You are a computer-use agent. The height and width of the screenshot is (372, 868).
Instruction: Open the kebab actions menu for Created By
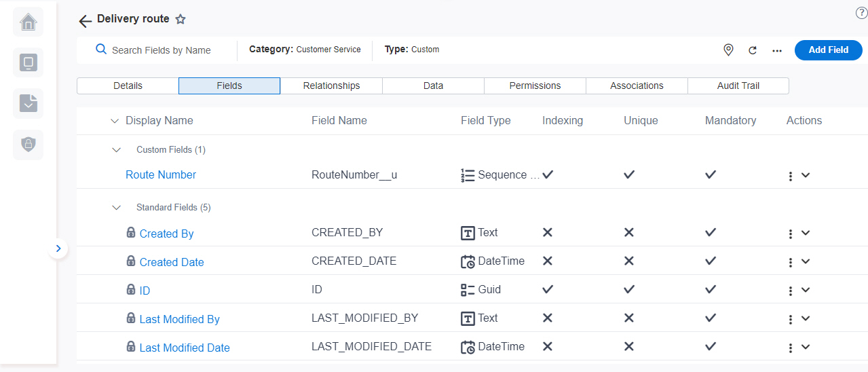(791, 234)
